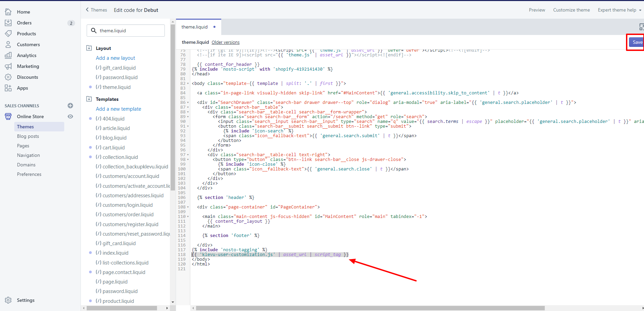Click the file list vertical scrollbar
Screen dimensions: 644x311
click(x=173, y=107)
